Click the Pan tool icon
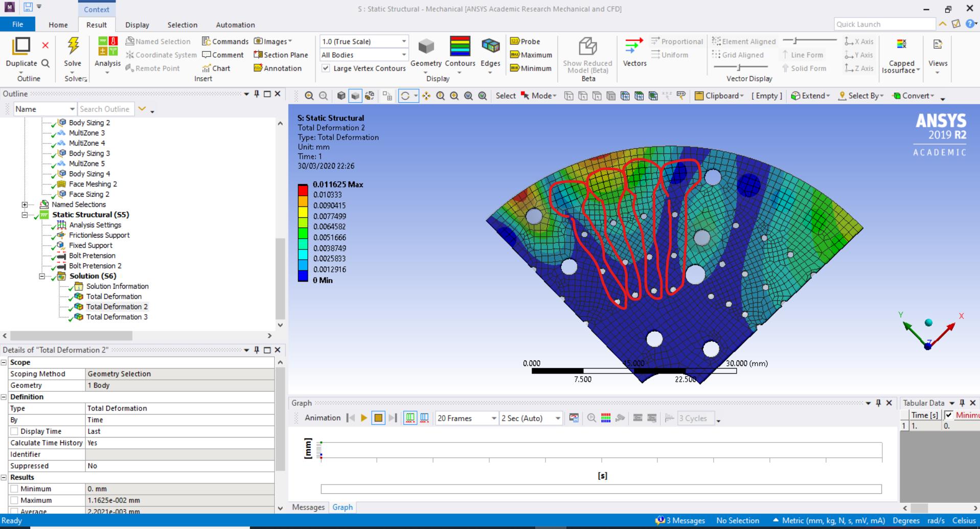 tap(426, 96)
